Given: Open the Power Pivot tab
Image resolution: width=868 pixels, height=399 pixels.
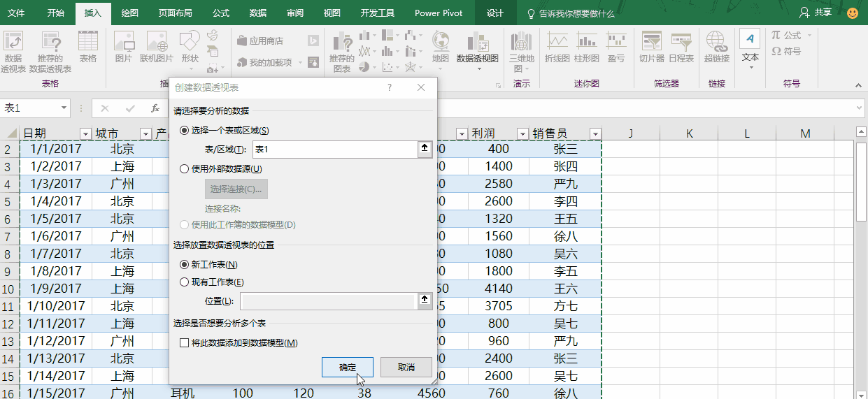Looking at the screenshot, I should pyautogui.click(x=438, y=13).
